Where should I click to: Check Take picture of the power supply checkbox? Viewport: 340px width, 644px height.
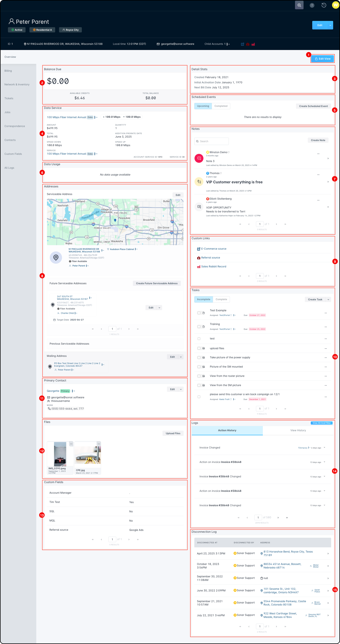coord(199,358)
